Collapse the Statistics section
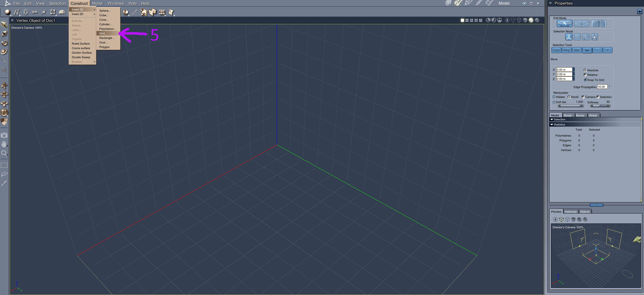The width and height of the screenshot is (644, 295). coord(552,125)
